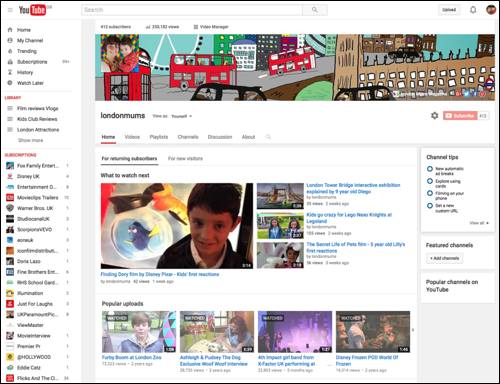The height and width of the screenshot is (384, 500).
Task: Click the search magnifier button
Action: [x=315, y=10]
